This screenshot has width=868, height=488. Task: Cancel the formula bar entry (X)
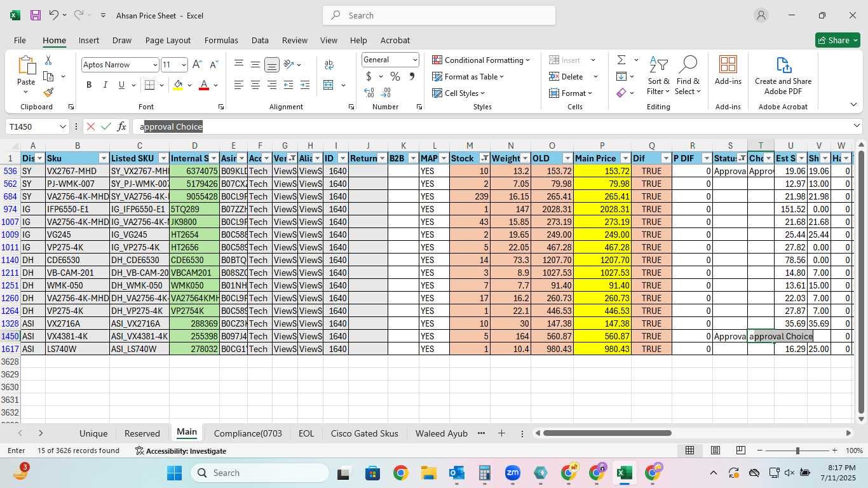[91, 126]
